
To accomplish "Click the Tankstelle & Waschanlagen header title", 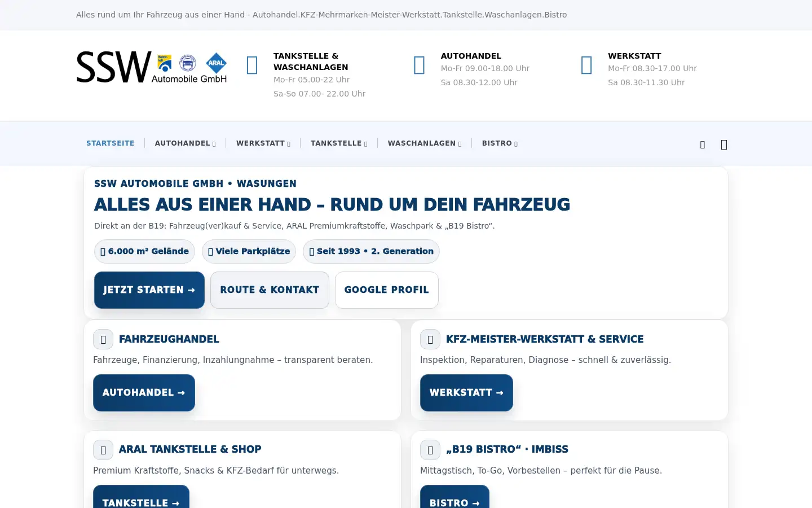I will click(x=311, y=62).
